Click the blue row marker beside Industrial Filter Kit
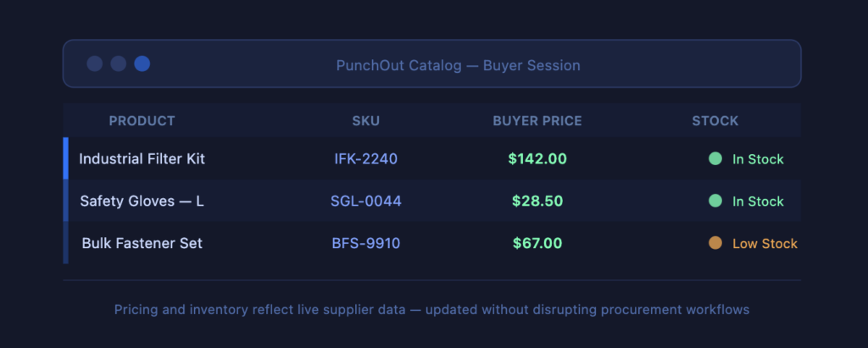Viewport: 868px width, 348px height. pos(65,158)
